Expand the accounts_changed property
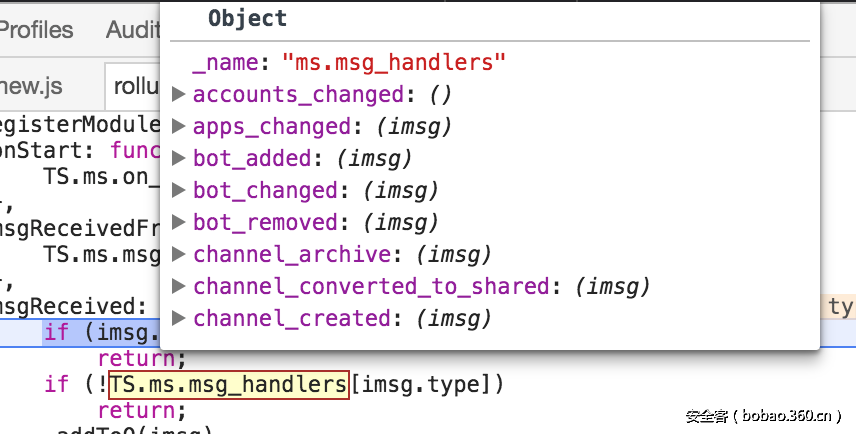The height and width of the screenshot is (434, 856). 179,95
